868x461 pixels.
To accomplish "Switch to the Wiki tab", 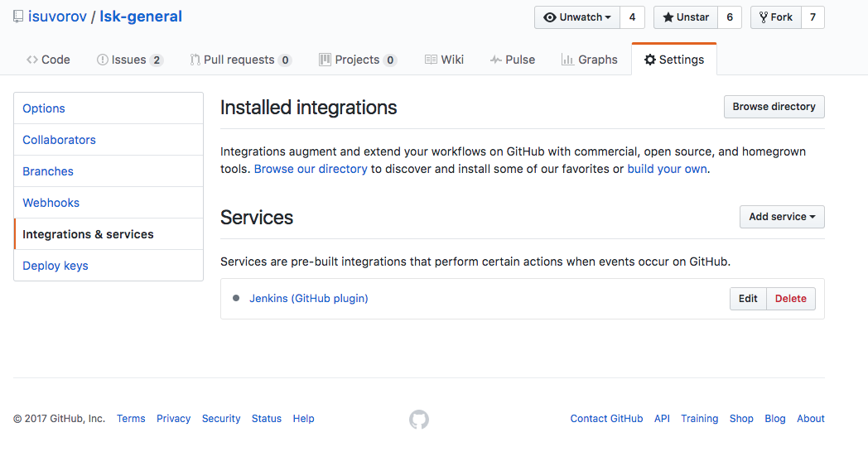I will (x=444, y=60).
